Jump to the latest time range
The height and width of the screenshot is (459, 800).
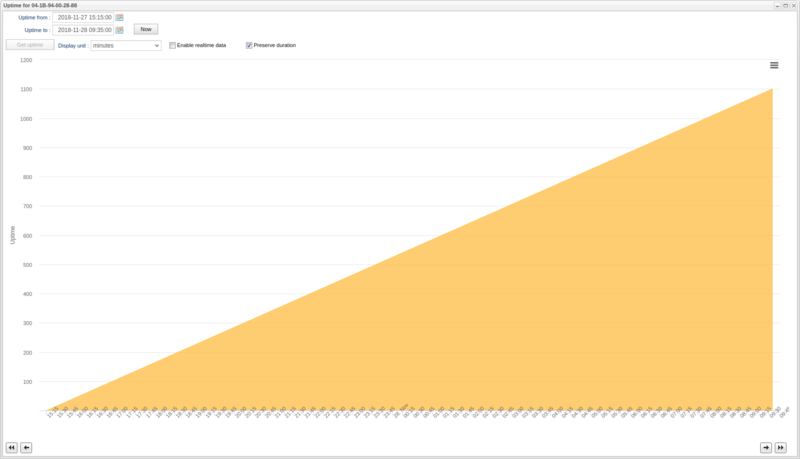(781, 447)
